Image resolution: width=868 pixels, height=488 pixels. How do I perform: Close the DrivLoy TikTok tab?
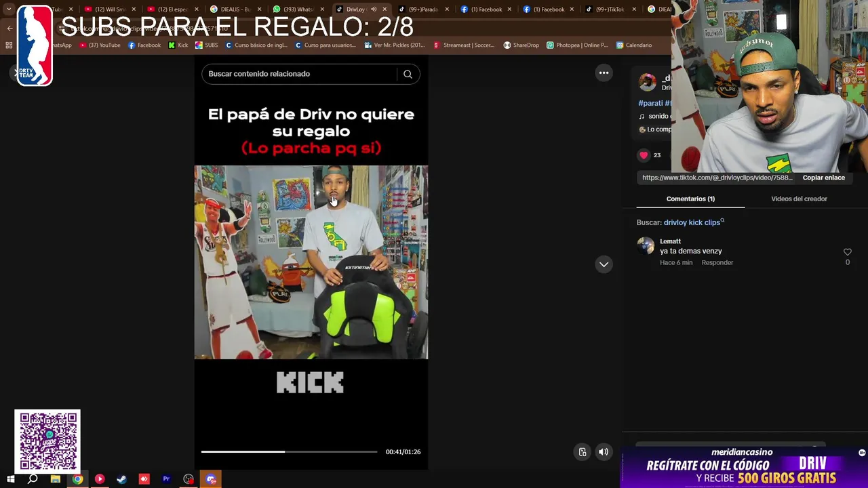[384, 9]
